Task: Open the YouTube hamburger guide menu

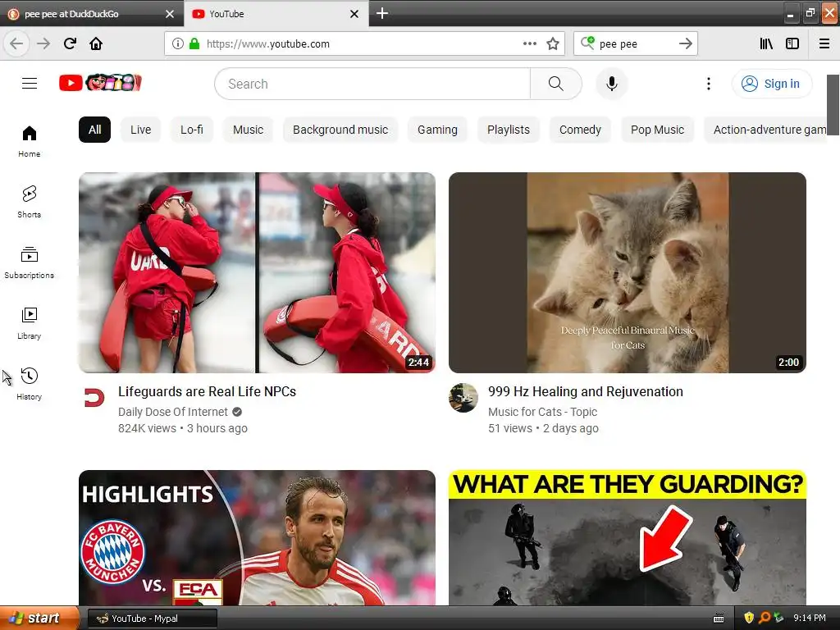Action: click(x=30, y=84)
